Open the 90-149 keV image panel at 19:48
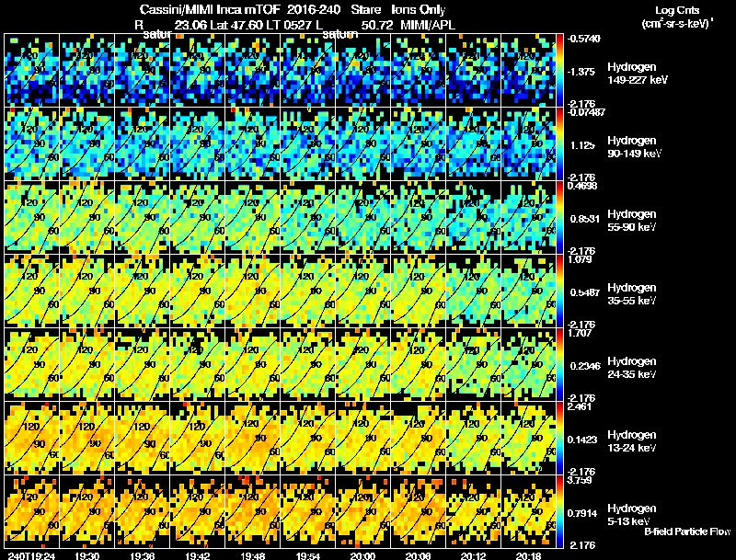Viewport: 736px width, 560px height. click(252, 143)
